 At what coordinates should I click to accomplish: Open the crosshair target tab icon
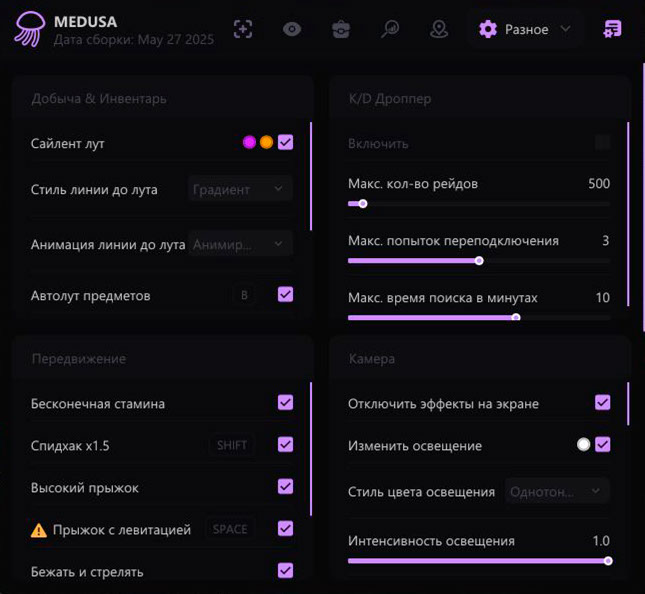(243, 29)
